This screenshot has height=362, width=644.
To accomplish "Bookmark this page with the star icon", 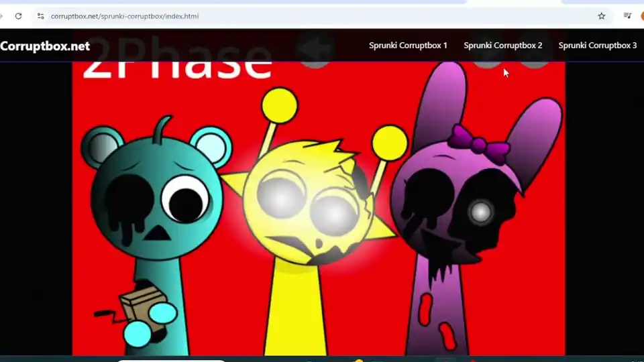I will pos(601,16).
